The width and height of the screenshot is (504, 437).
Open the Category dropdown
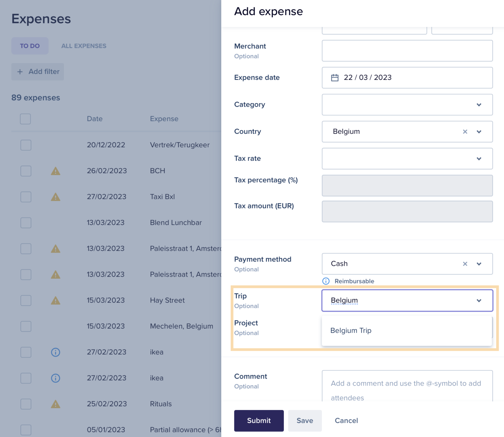[x=479, y=105]
